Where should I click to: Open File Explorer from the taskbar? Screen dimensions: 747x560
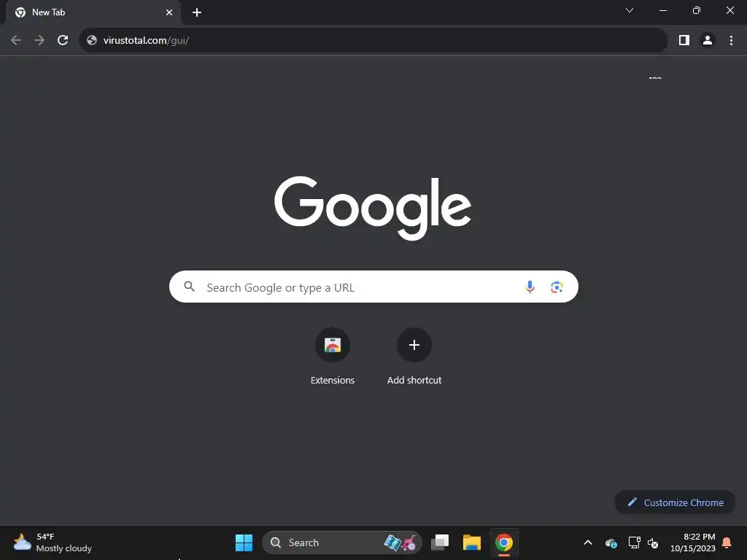472,542
